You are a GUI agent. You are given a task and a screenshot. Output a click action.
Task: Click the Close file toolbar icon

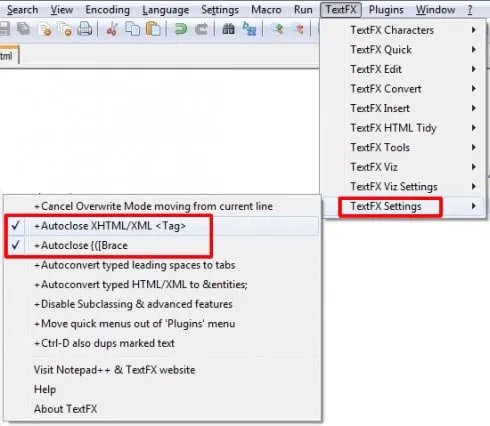coord(45,29)
